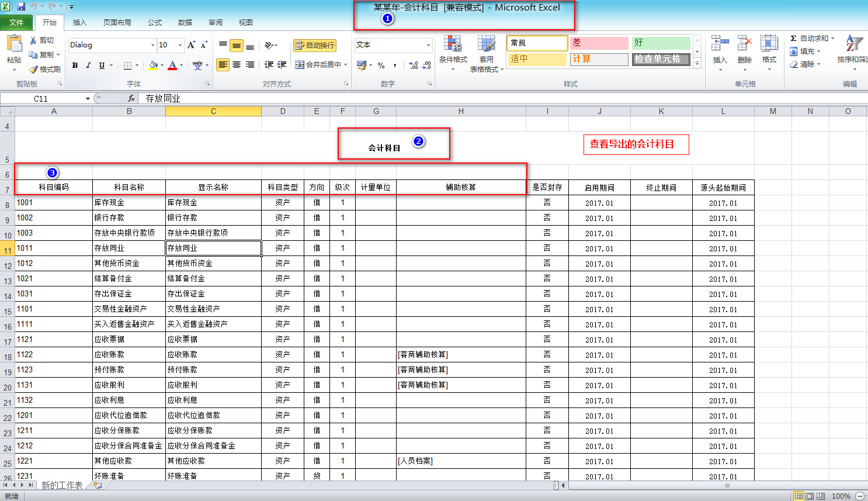Open the Merge and Center (合并后居中) dropdown arrow
Screen dimensions: 868x501
(x=346, y=65)
